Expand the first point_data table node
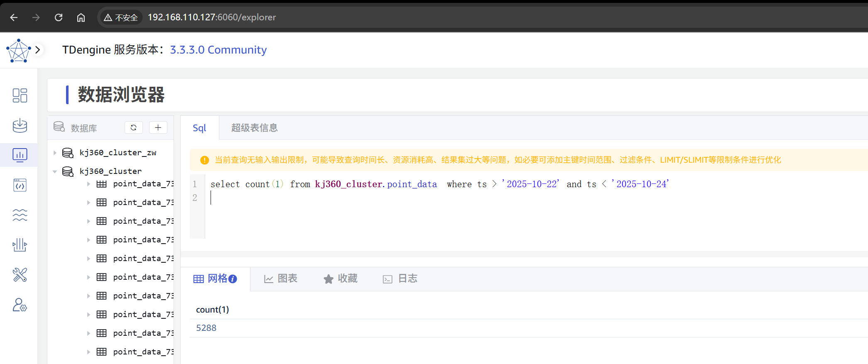 88,184
